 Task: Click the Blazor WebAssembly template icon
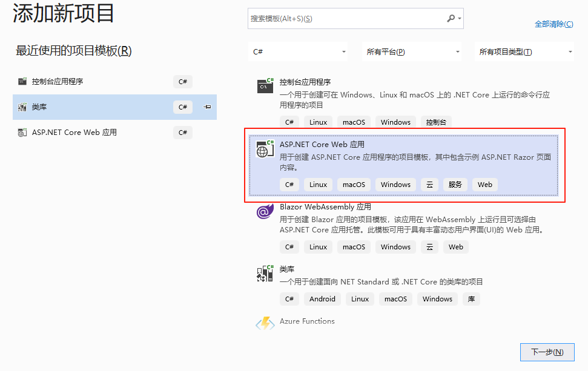pos(265,211)
